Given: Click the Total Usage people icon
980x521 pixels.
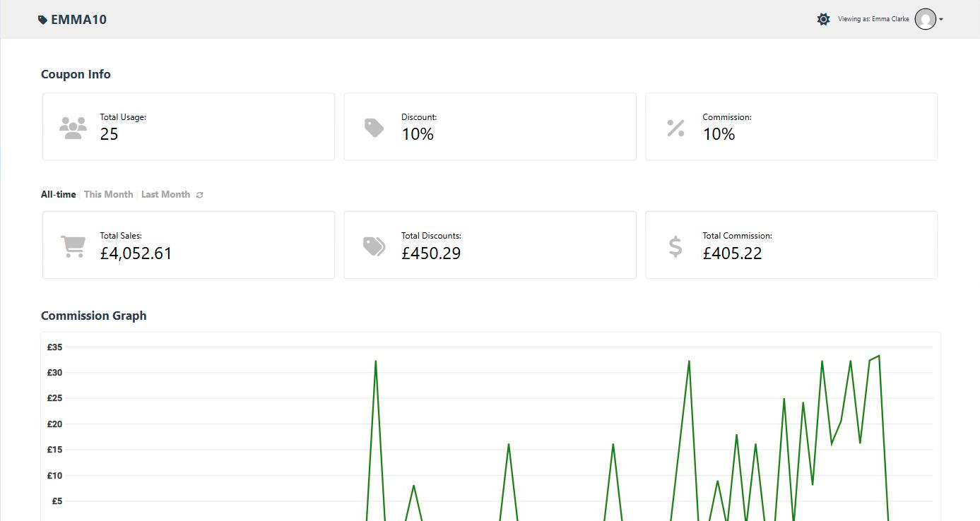Looking at the screenshot, I should pyautogui.click(x=73, y=127).
